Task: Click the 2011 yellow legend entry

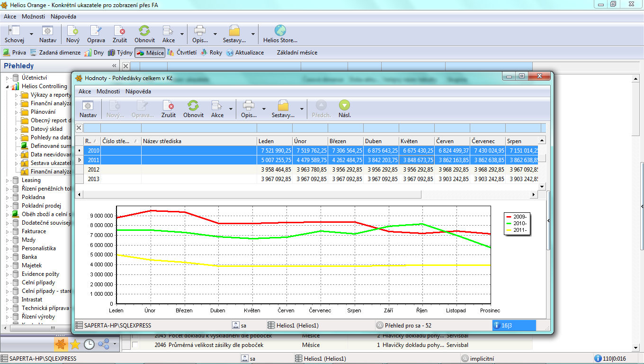Action: pyautogui.click(x=516, y=230)
